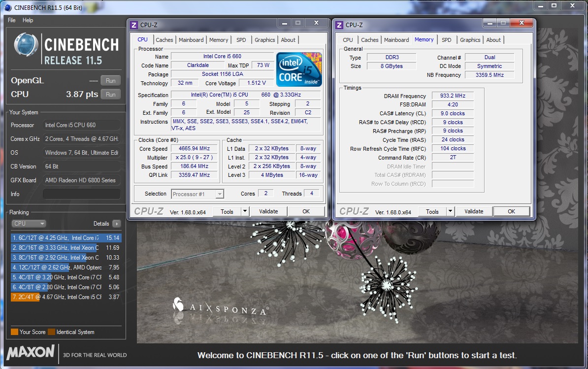588x369 pixels.
Task: Click the Cinebench app icon in title bar
Action: 8,7
